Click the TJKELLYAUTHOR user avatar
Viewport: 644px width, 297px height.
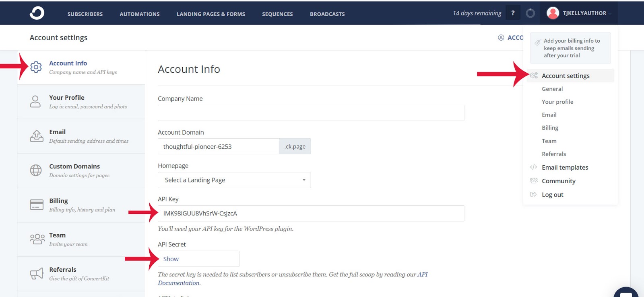tap(553, 13)
